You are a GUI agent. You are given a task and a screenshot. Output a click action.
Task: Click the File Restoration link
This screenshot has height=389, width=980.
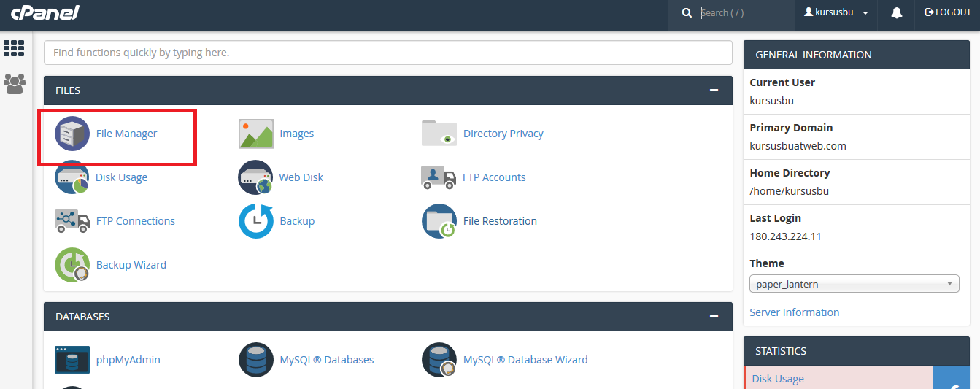(500, 221)
